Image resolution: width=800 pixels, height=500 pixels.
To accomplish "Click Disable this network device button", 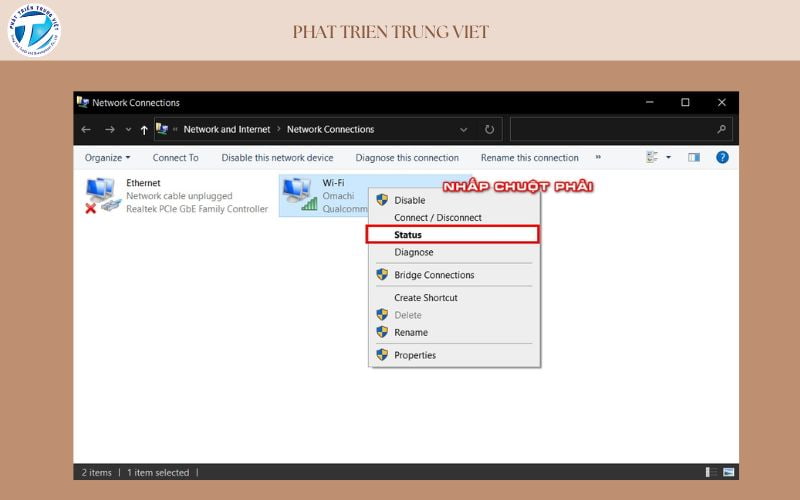I will click(x=277, y=158).
